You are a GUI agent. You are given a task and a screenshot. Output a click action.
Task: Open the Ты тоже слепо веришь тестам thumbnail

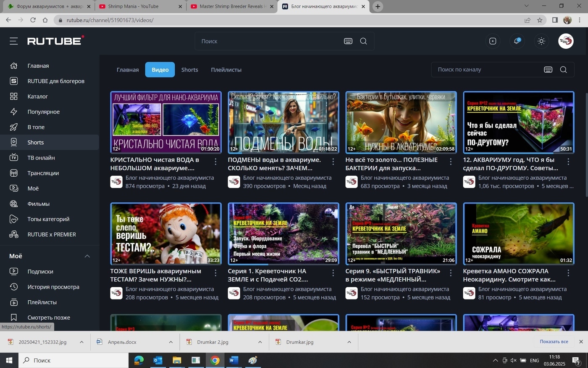point(166,233)
